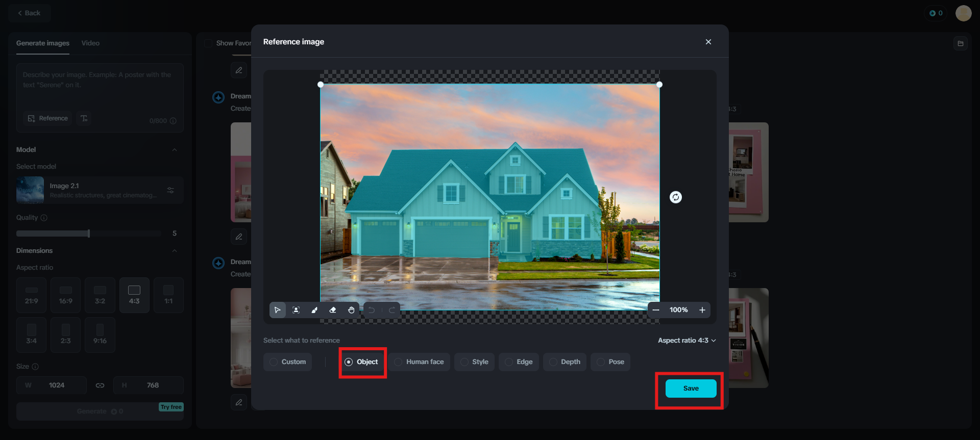
Task: Adjust the Quality slider handle
Action: click(89, 234)
